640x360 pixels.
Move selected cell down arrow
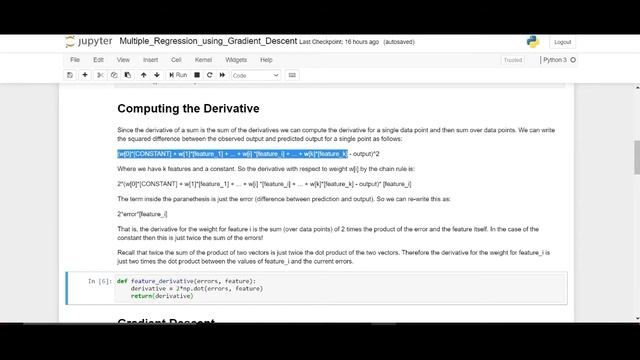coord(157,75)
